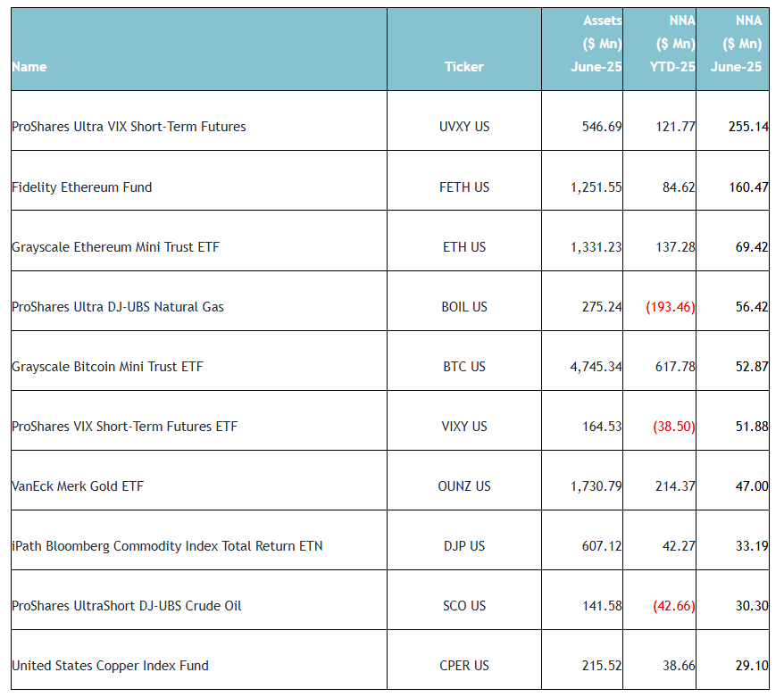This screenshot has height=697, width=784.
Task: Click the BOIL US ticker cell
Action: point(464,307)
